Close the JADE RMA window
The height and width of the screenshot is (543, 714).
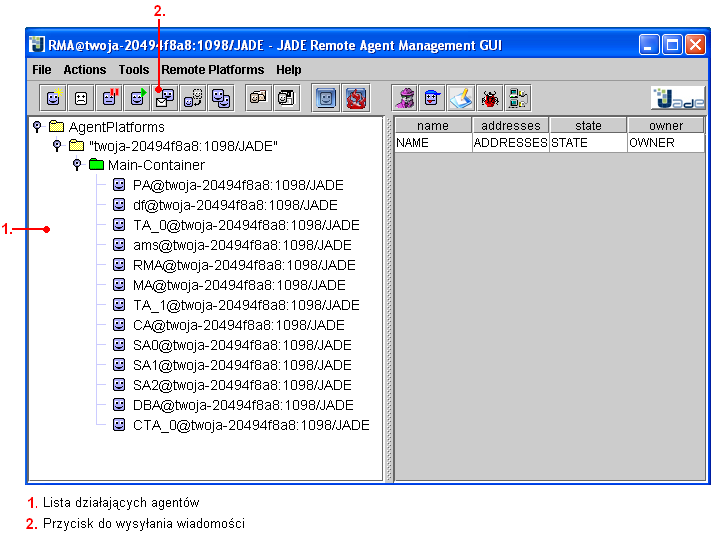pyautogui.click(x=695, y=45)
